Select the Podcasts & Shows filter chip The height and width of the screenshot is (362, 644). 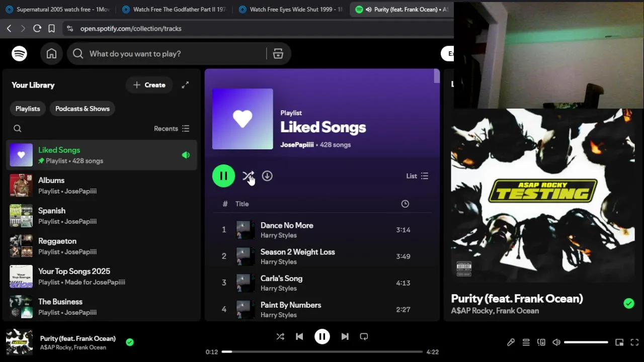[x=83, y=109]
